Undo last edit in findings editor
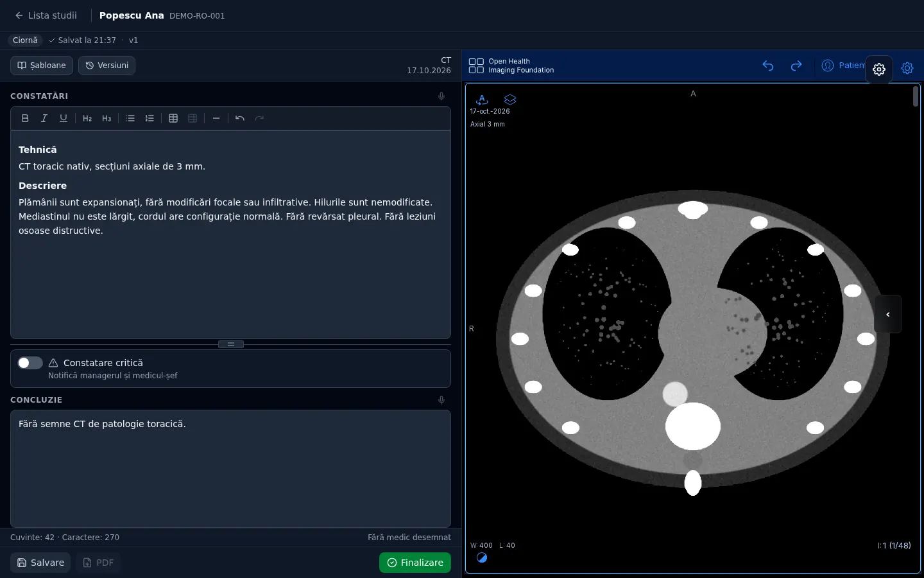The height and width of the screenshot is (578, 924). coord(240,118)
